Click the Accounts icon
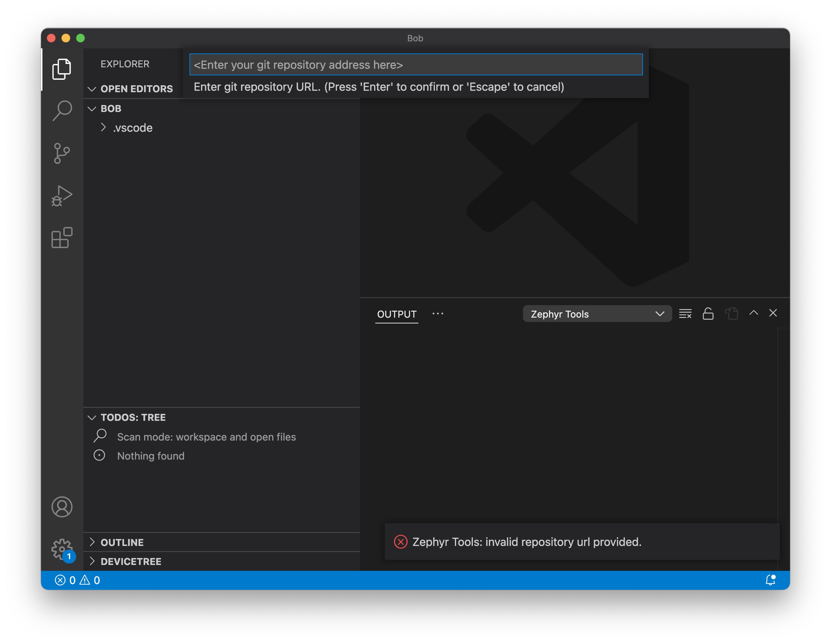Image resolution: width=831 pixels, height=644 pixels. pos(62,506)
